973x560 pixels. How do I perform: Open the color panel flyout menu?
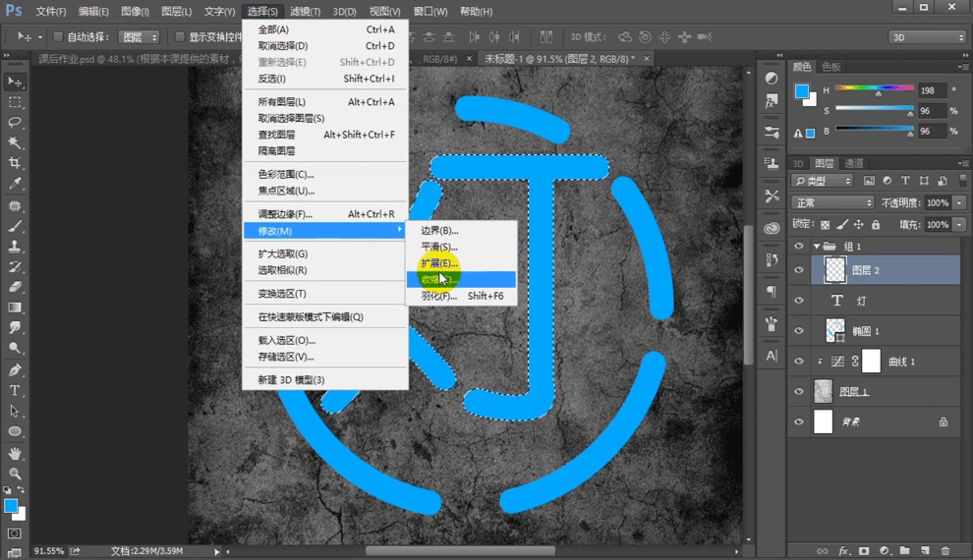click(x=963, y=67)
